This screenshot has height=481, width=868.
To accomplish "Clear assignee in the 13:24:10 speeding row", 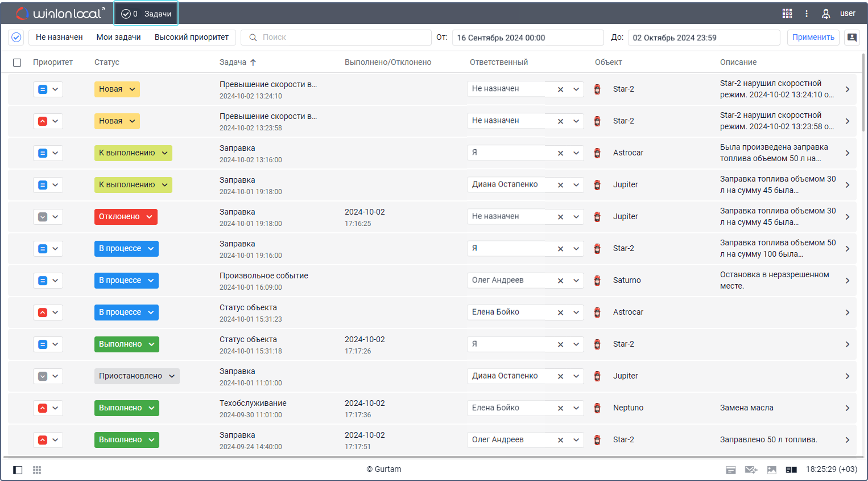I will pyautogui.click(x=560, y=89).
